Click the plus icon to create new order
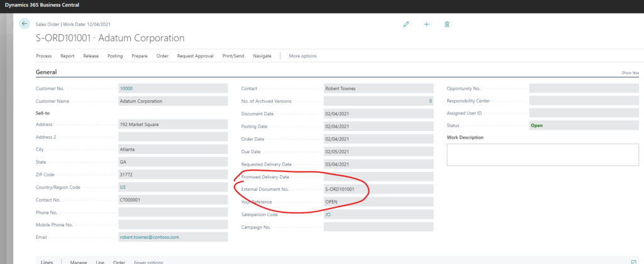Screen dimensions: 644x264 click(426, 24)
